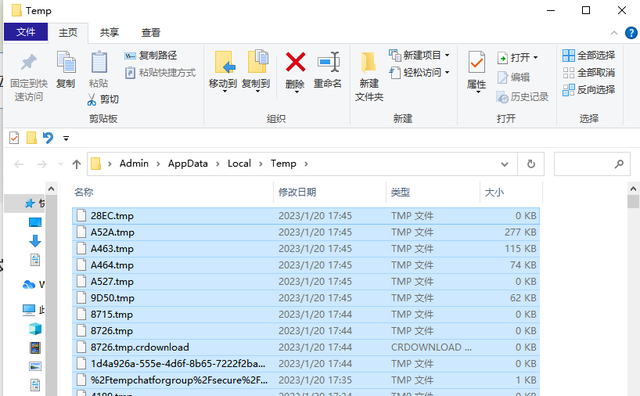640x396 pixels.
Task: Click Invert selection (反向选择)
Action: 589,90
